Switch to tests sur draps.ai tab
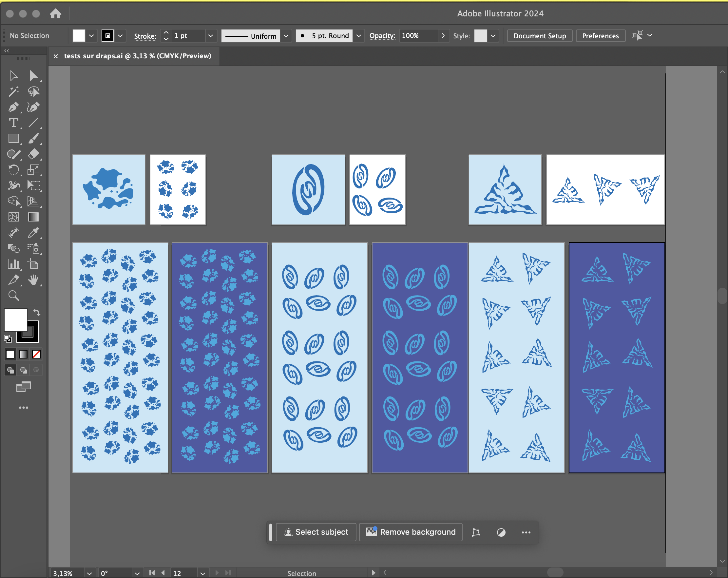The image size is (728, 578). point(137,56)
